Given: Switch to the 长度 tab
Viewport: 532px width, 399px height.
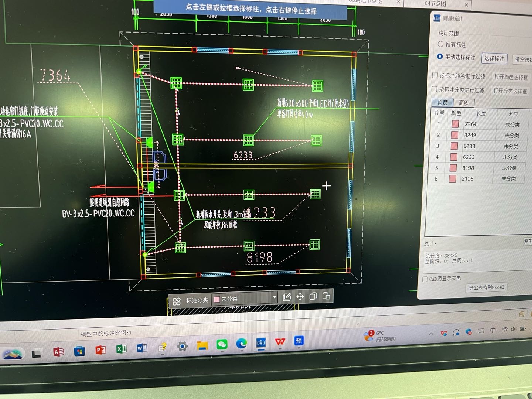Looking at the screenshot, I should click(442, 102).
